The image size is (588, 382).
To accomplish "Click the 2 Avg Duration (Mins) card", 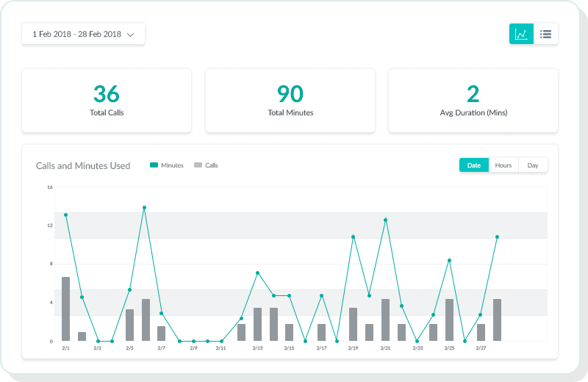I will pos(473,101).
